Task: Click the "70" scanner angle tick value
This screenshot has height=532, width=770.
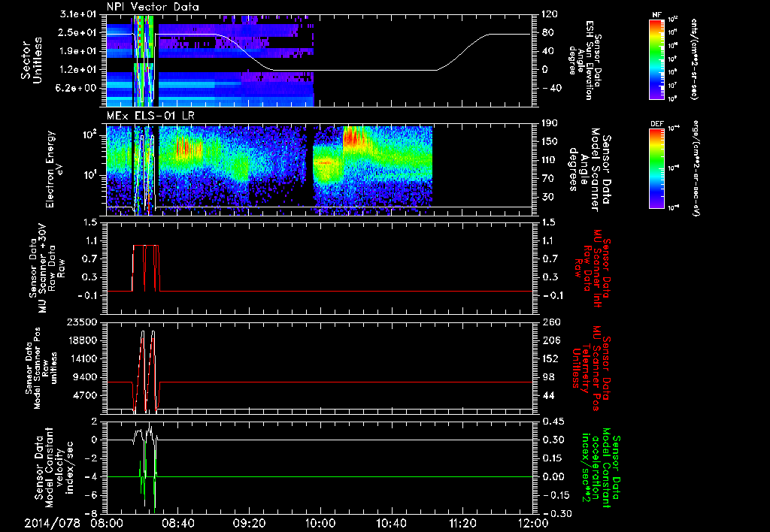Action: click(548, 178)
